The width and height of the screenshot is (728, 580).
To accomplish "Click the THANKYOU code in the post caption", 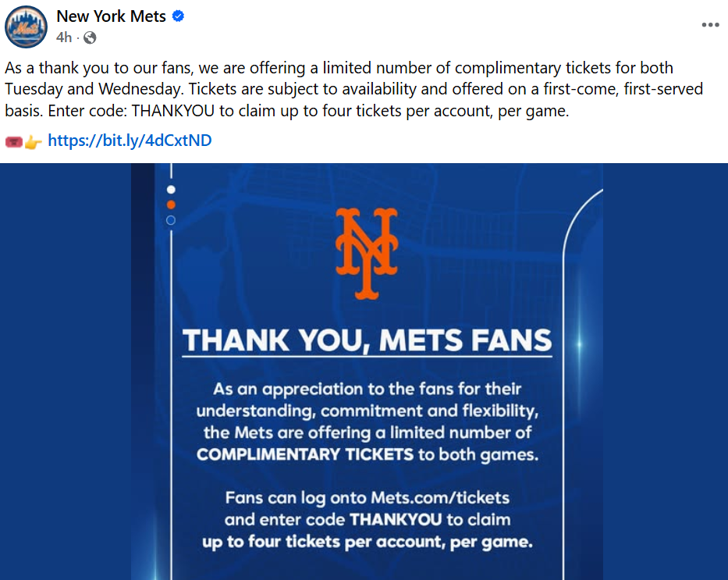I will (x=173, y=111).
